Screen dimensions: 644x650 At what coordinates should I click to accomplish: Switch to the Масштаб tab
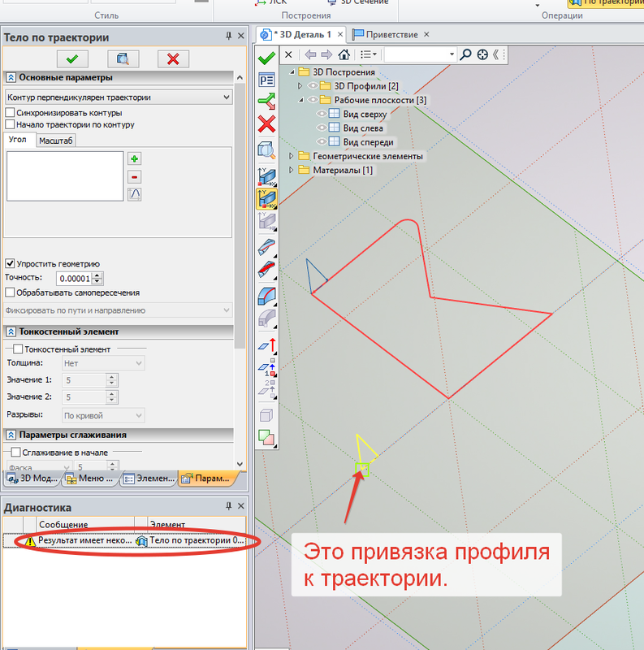point(55,140)
